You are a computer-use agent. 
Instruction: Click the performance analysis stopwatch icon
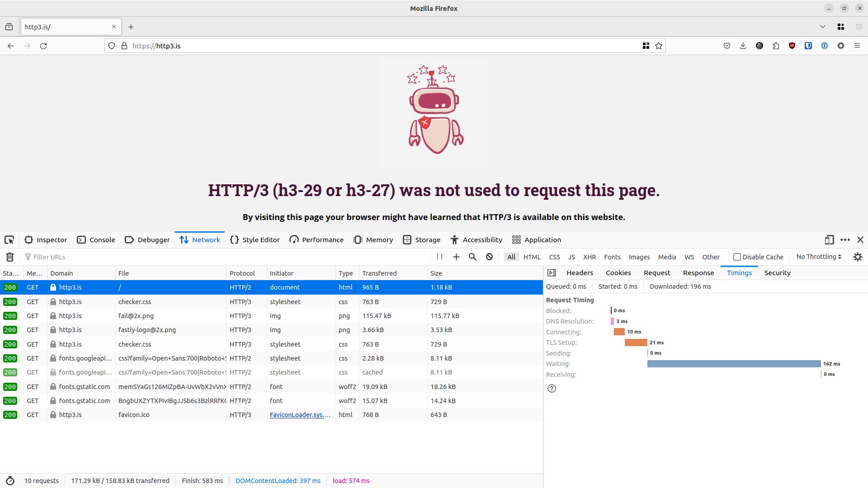tap(10, 481)
